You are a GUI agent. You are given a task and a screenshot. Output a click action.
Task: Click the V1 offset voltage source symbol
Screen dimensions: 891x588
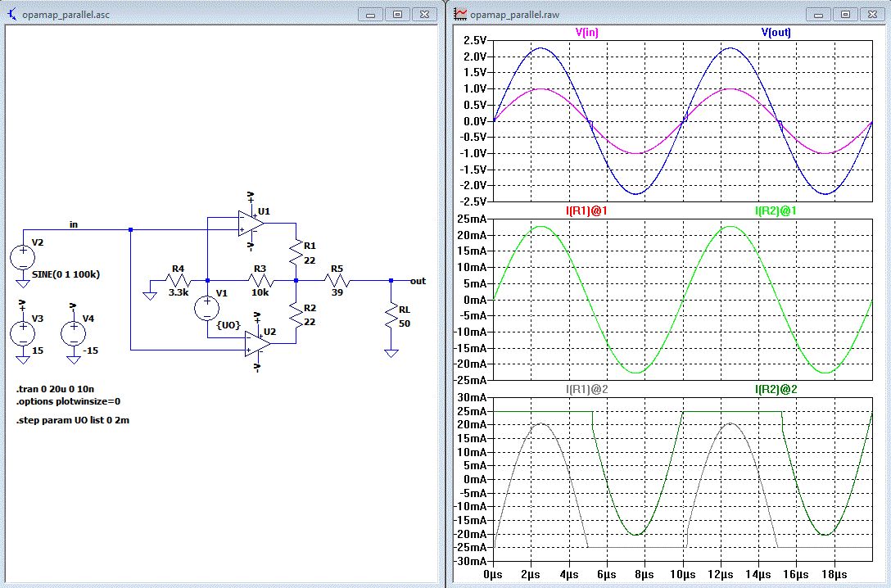tap(206, 308)
